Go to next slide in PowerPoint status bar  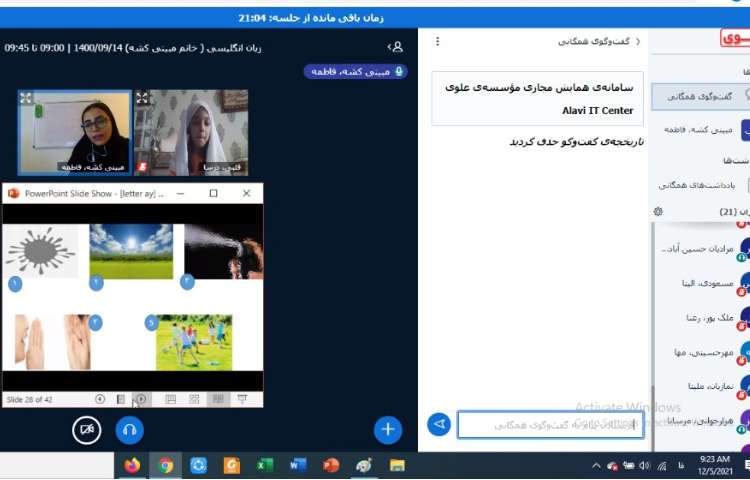click(141, 399)
